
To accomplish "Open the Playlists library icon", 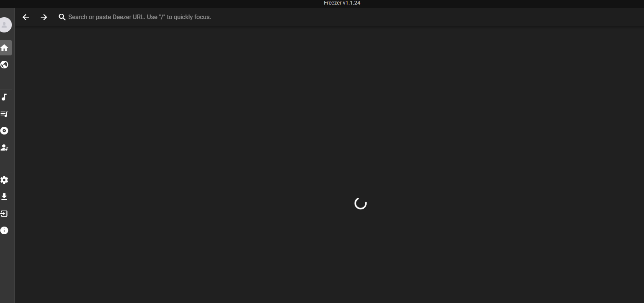I will tap(5, 114).
